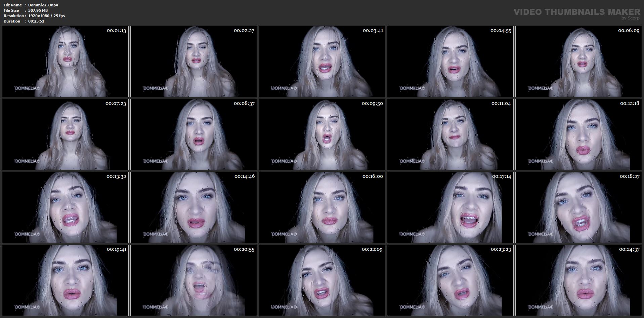Open the frame timestamped 00:03:41

(x=322, y=62)
